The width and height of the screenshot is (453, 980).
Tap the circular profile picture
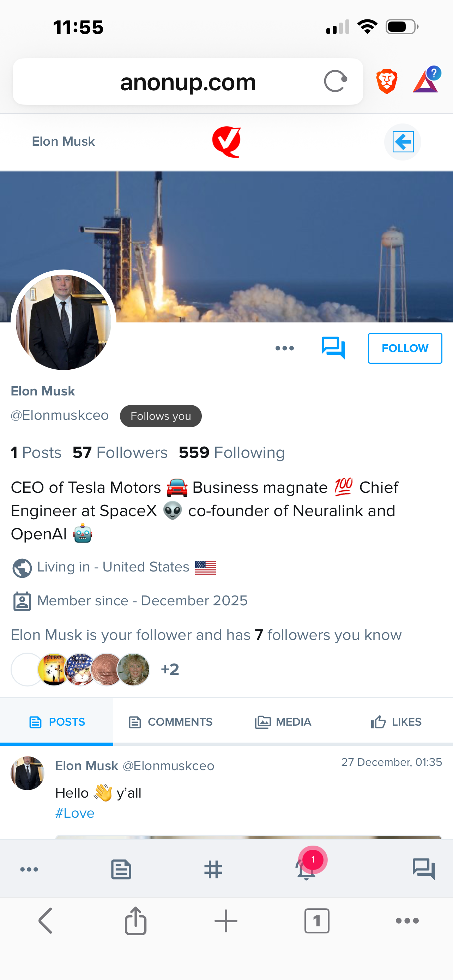64,322
